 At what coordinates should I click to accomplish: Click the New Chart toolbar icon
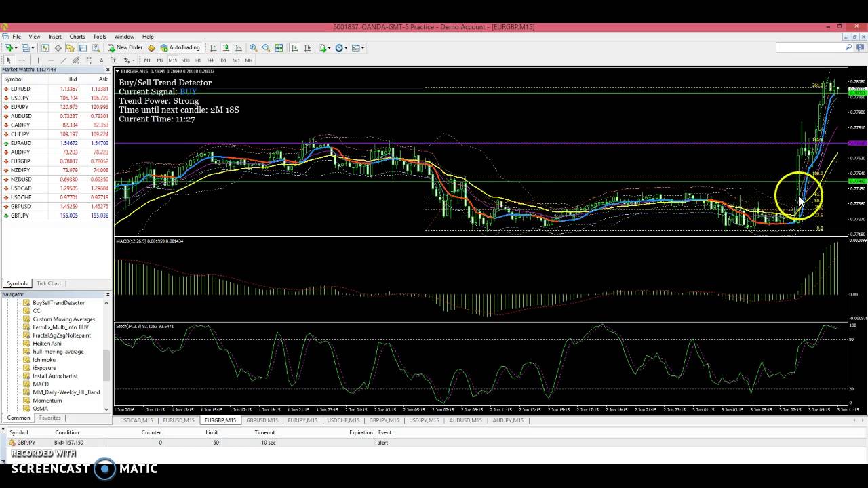(8, 48)
